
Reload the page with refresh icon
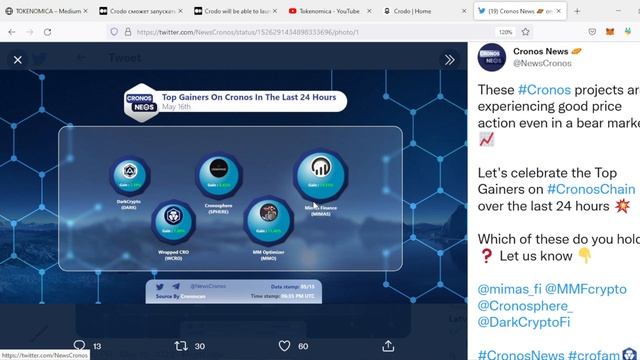pos(47,32)
